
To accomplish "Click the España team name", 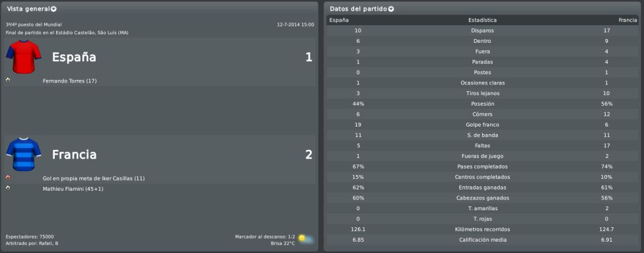I will [x=74, y=57].
